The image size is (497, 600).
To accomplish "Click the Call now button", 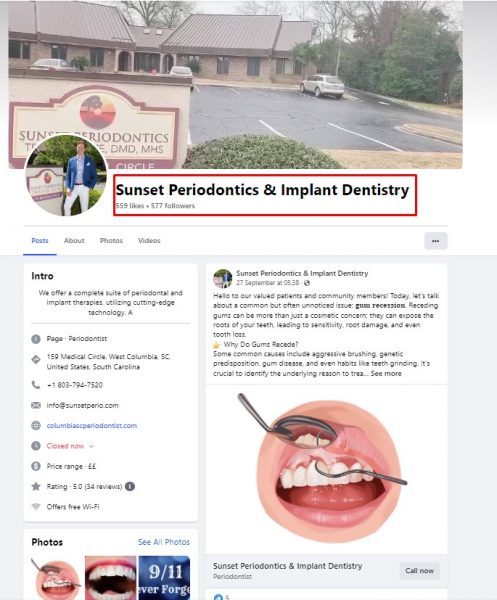I will click(419, 571).
